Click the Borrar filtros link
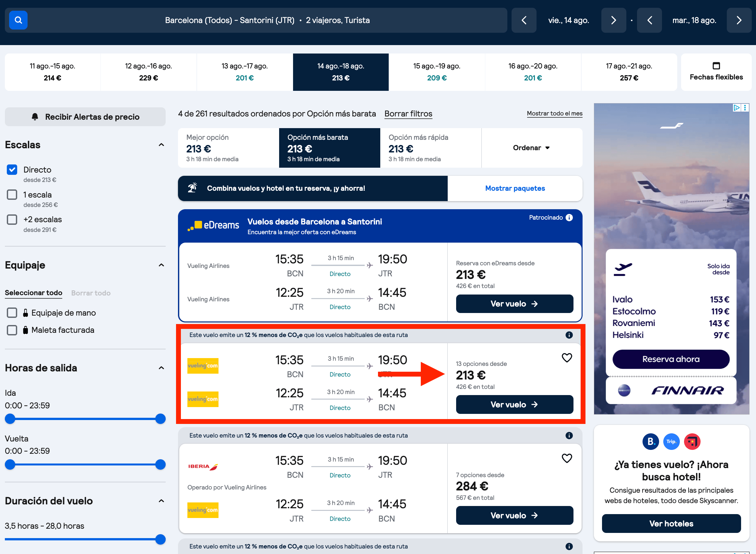756x554 pixels. tap(408, 114)
